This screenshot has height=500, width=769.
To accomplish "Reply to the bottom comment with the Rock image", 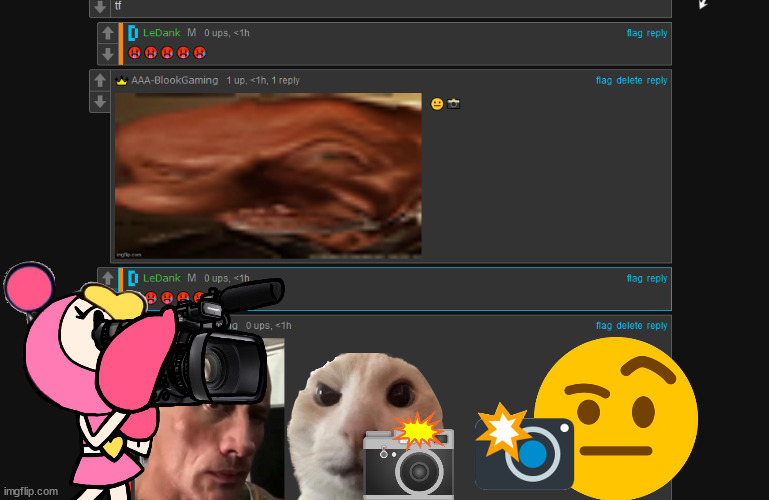I will [x=657, y=325].
